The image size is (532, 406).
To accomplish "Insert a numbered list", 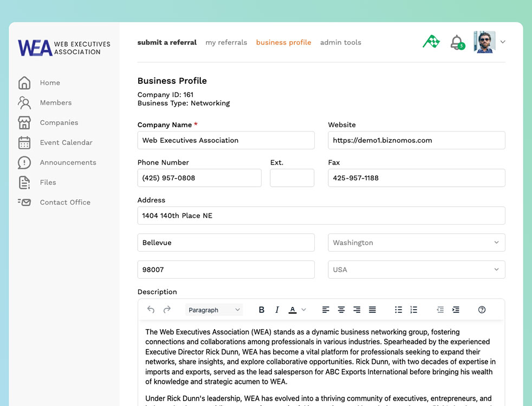I will point(413,310).
